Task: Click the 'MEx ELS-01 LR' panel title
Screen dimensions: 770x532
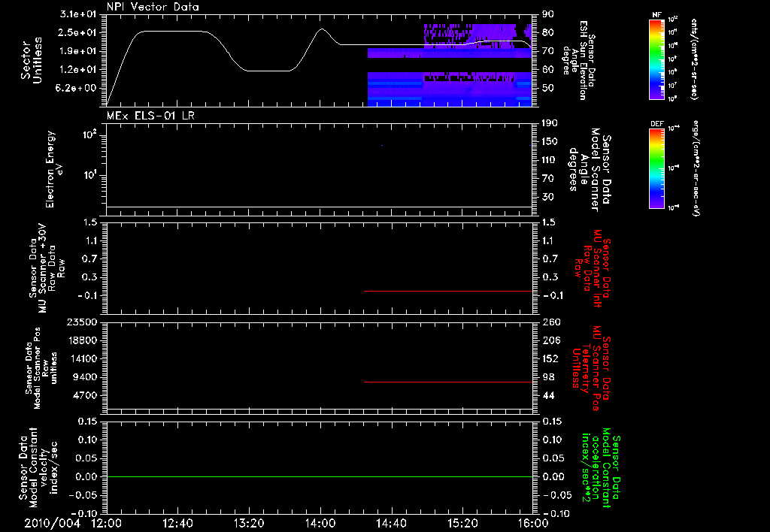Action: coord(150,116)
